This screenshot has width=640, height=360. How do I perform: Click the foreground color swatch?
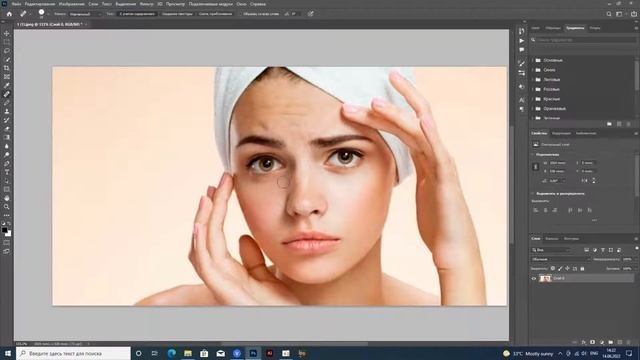coord(4,230)
